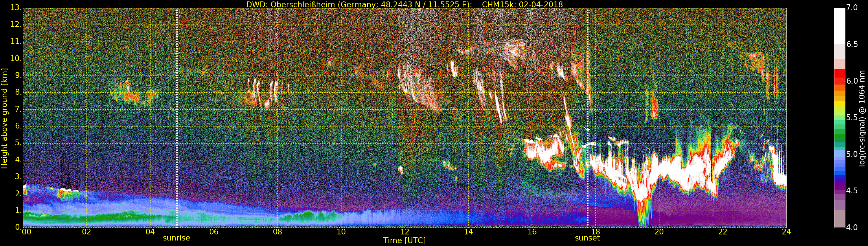Click time axis tick '06'

214,232
